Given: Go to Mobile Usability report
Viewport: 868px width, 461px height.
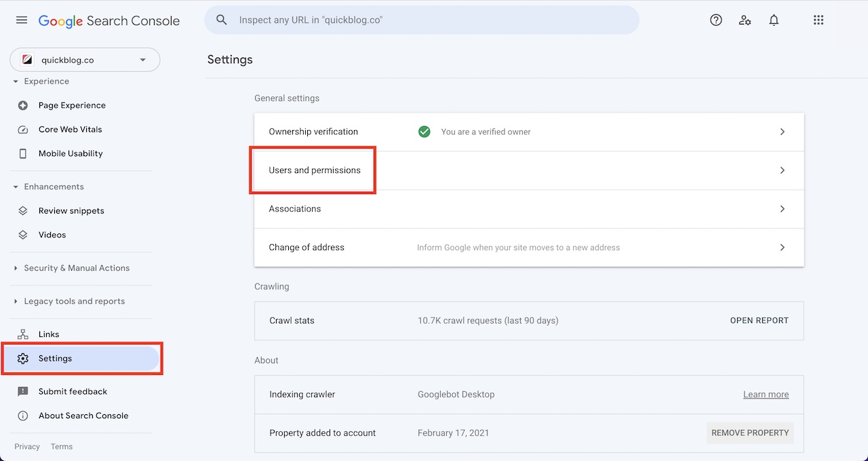Looking at the screenshot, I should pyautogui.click(x=71, y=154).
